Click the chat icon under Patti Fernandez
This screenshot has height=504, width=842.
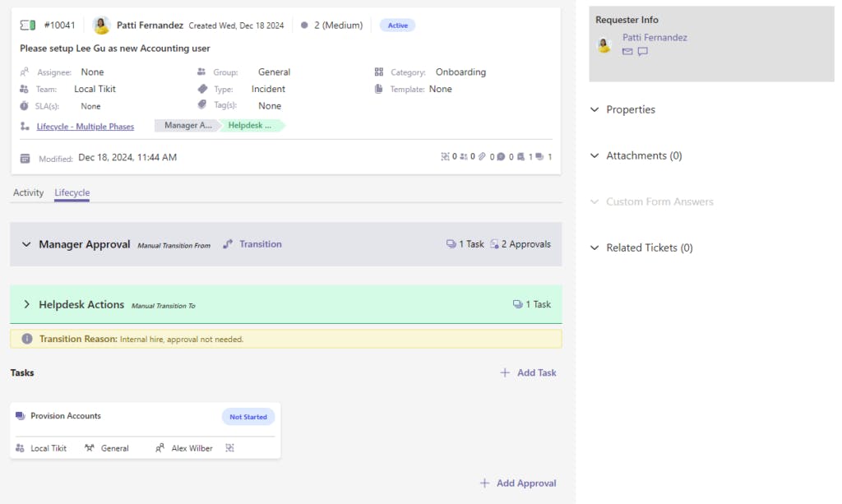point(643,52)
